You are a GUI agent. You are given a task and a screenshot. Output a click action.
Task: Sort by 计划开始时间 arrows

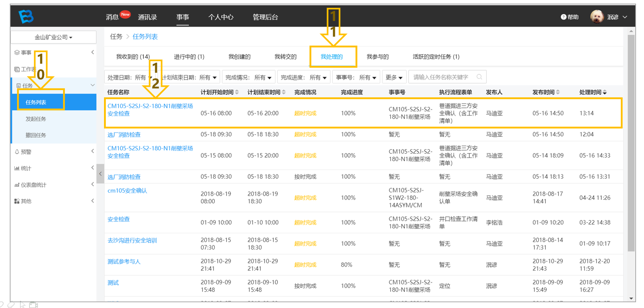point(237,92)
